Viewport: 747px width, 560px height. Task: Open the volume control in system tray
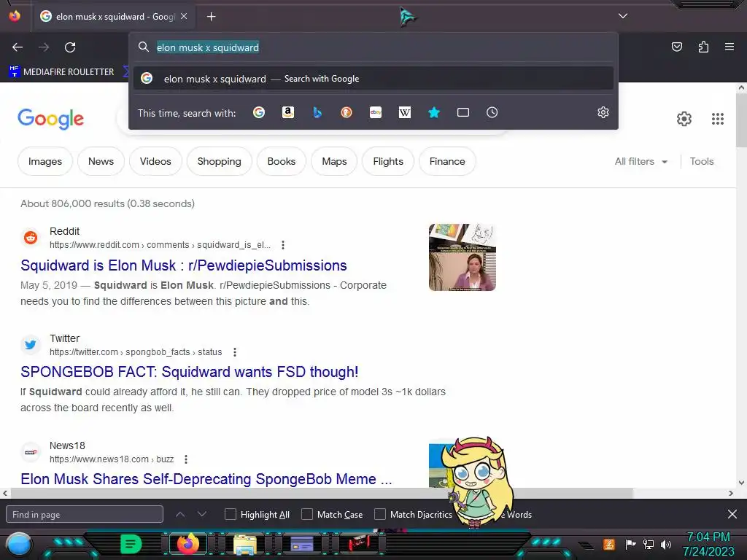coord(666,544)
